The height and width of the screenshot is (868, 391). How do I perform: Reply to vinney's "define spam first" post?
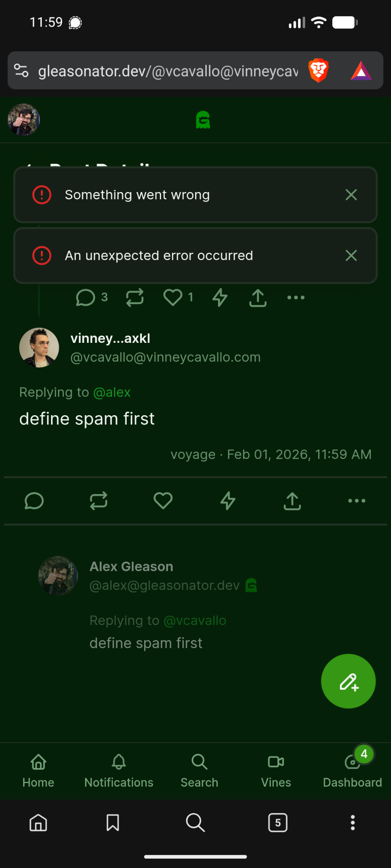pos(34,501)
